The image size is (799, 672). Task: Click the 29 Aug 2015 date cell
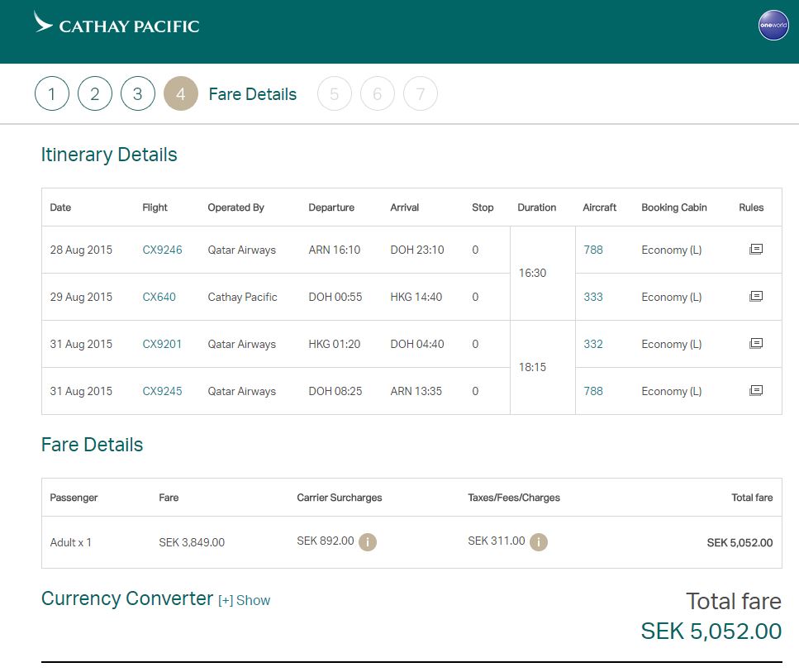point(81,297)
